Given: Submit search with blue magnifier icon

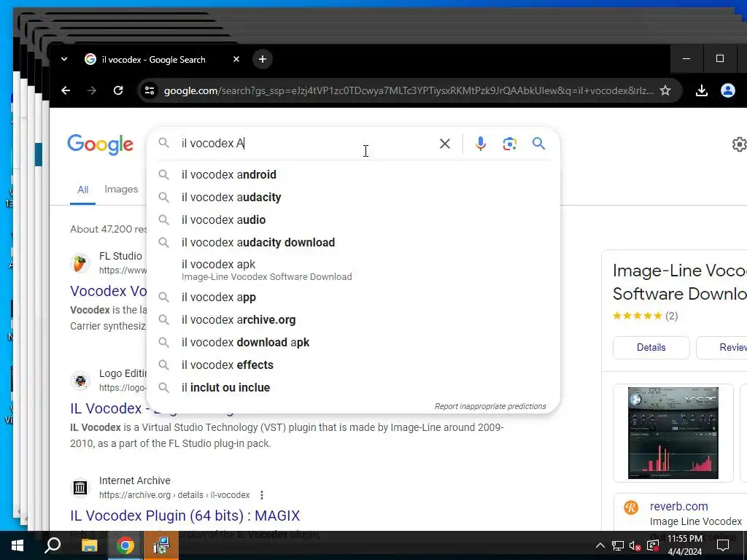Looking at the screenshot, I should click(x=539, y=144).
